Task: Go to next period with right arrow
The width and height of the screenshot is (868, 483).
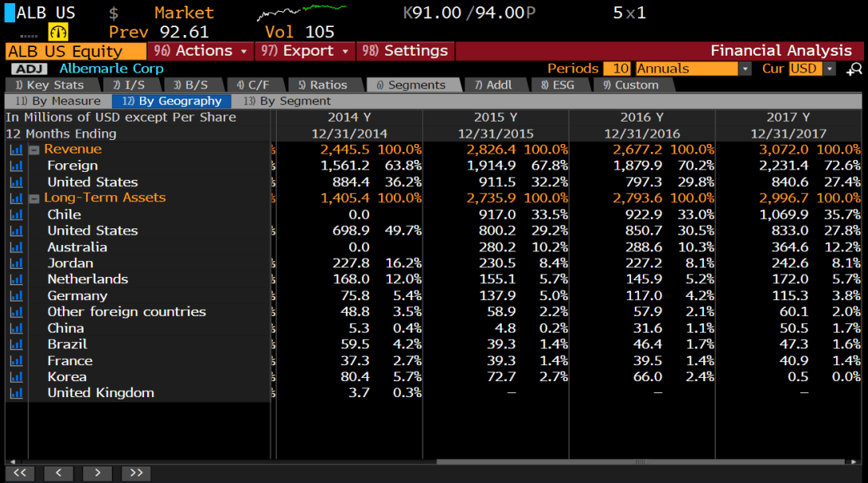Action: point(97,473)
